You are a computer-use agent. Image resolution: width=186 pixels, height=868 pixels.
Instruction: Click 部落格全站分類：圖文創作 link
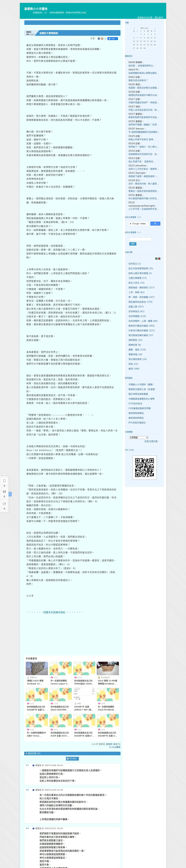(x=150, y=18)
